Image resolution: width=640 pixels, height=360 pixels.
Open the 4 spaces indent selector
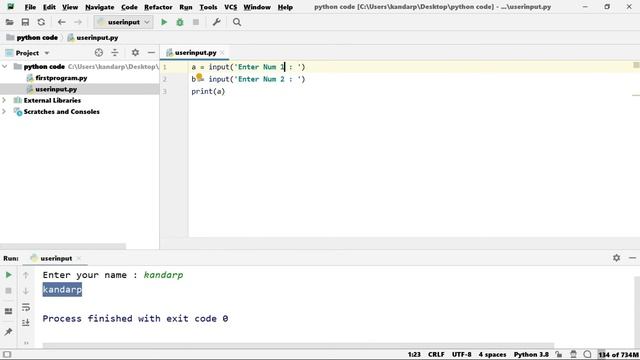[492, 354]
